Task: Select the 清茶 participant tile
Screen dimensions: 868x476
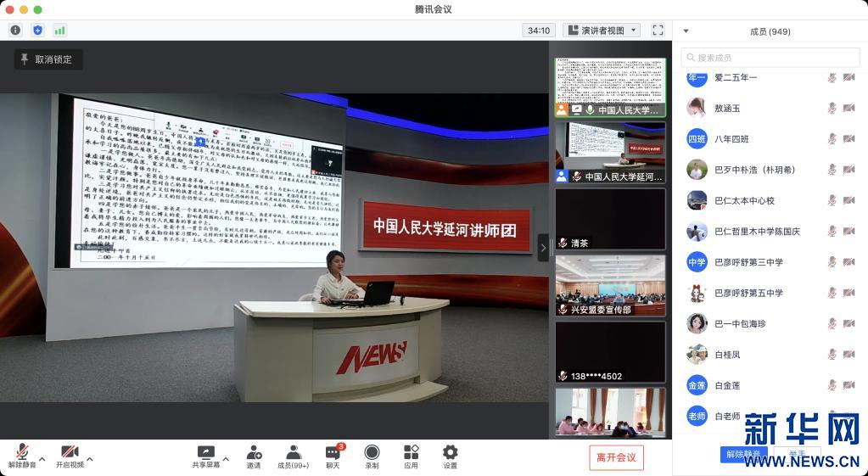Action: click(610, 219)
